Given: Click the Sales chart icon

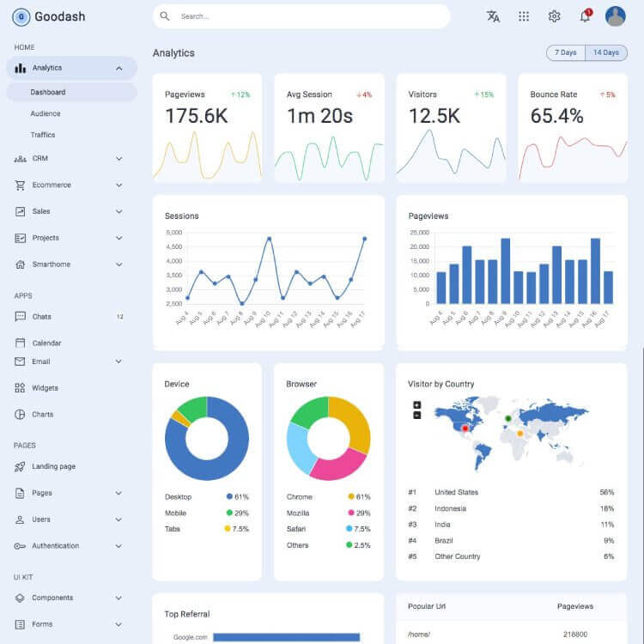Looking at the screenshot, I should 20,211.
